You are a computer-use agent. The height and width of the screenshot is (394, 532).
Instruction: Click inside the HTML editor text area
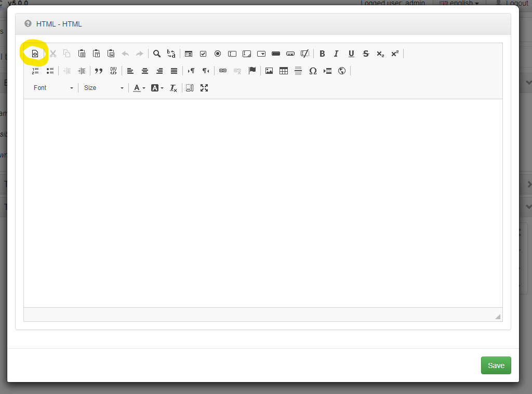(x=263, y=203)
